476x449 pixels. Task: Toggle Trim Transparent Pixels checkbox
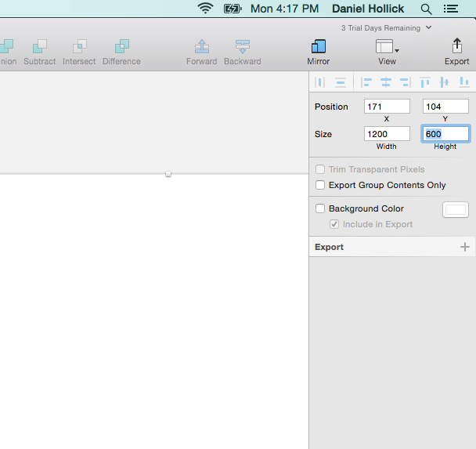pos(320,169)
